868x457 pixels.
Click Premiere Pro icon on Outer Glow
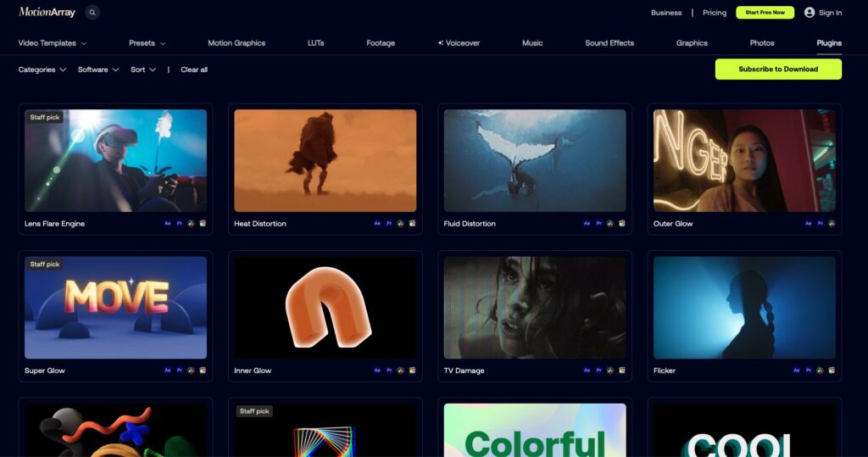click(x=820, y=223)
